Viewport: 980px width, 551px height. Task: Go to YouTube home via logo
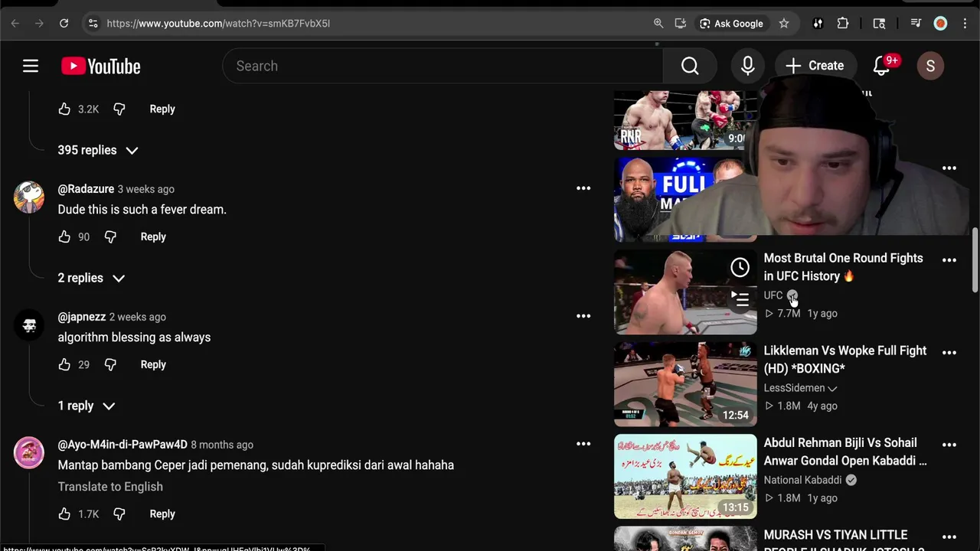point(101,67)
